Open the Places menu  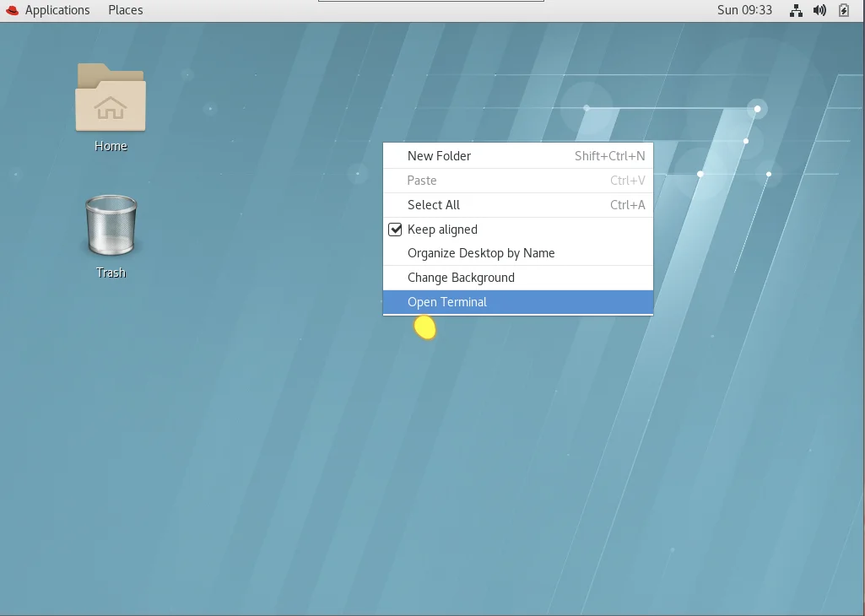point(125,10)
